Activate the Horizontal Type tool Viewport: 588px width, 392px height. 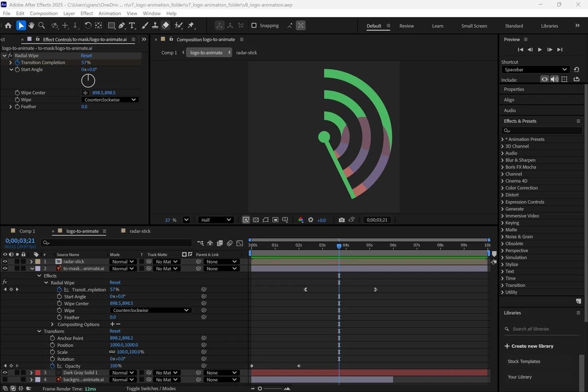[x=132, y=25]
